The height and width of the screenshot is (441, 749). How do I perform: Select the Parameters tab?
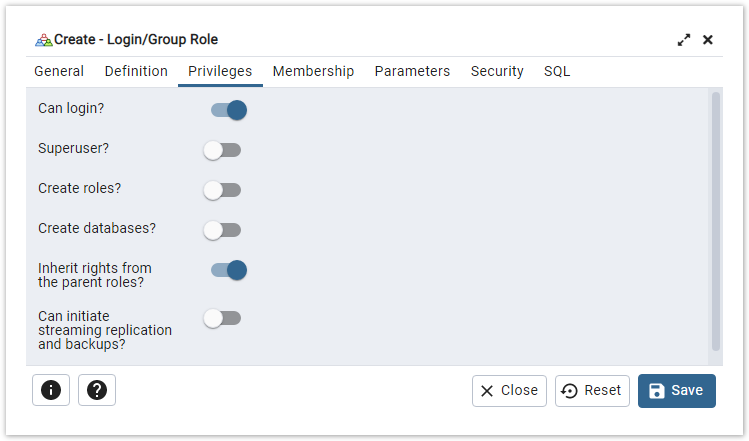412,71
